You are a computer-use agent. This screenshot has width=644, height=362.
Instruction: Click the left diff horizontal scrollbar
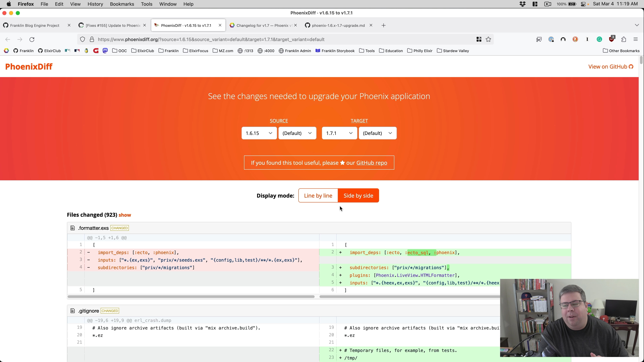191,297
